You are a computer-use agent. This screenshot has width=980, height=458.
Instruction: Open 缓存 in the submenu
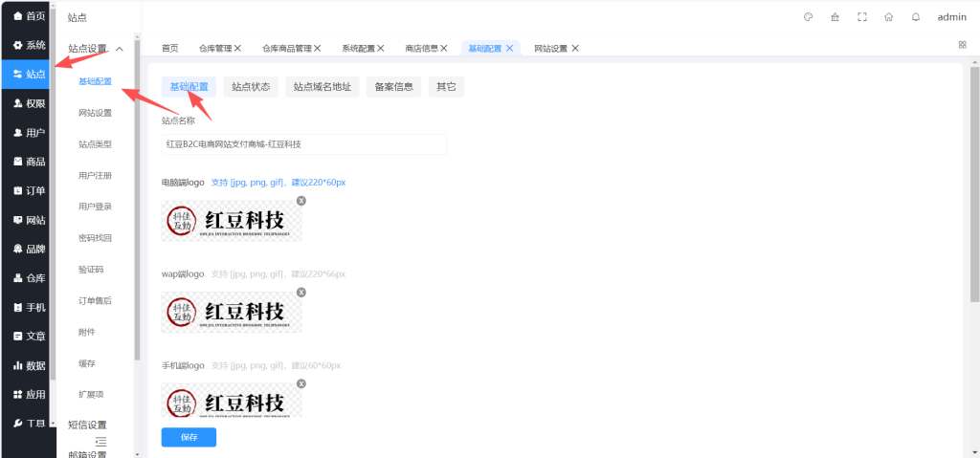coord(87,363)
